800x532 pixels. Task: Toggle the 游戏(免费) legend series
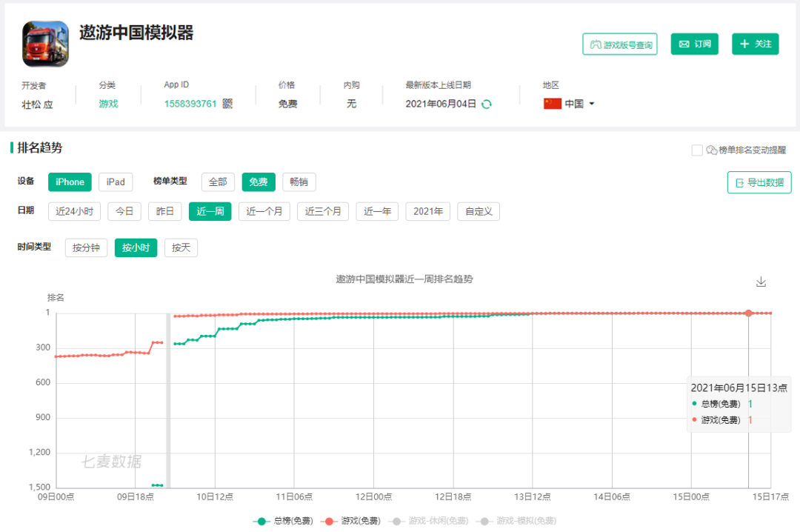point(350,521)
